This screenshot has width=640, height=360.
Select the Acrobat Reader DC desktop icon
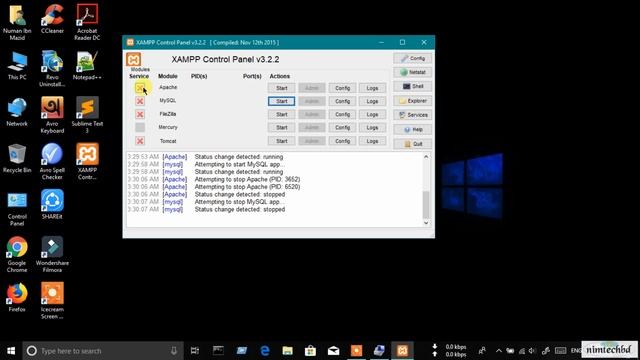[87, 22]
